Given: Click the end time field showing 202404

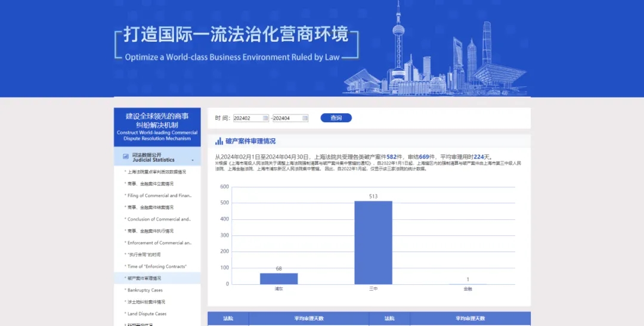Looking at the screenshot, I should pos(287,118).
